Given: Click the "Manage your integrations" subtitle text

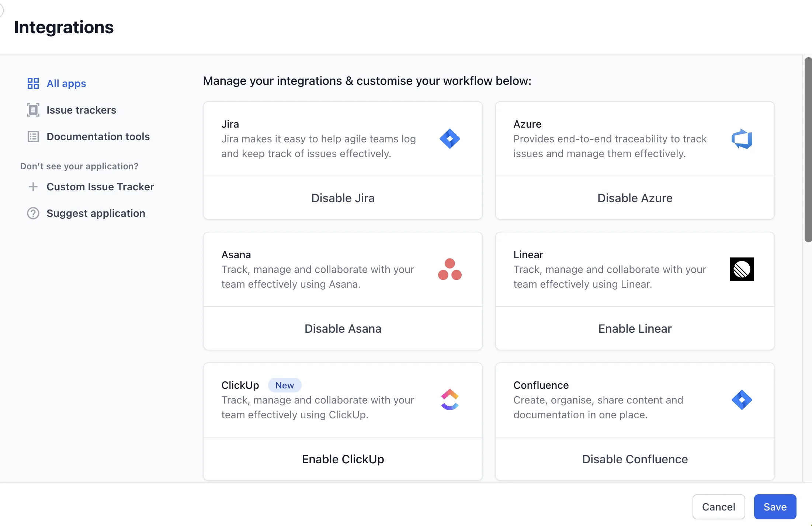Looking at the screenshot, I should 367,81.
